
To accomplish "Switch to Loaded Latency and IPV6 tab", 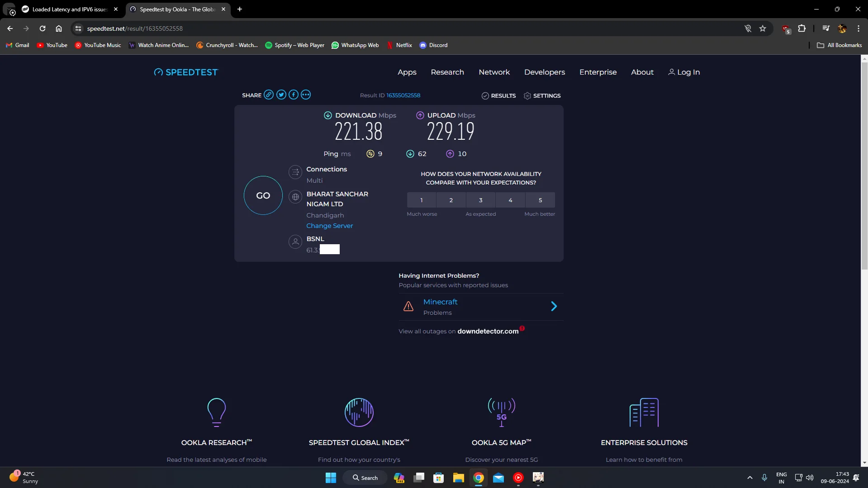I will (x=69, y=9).
